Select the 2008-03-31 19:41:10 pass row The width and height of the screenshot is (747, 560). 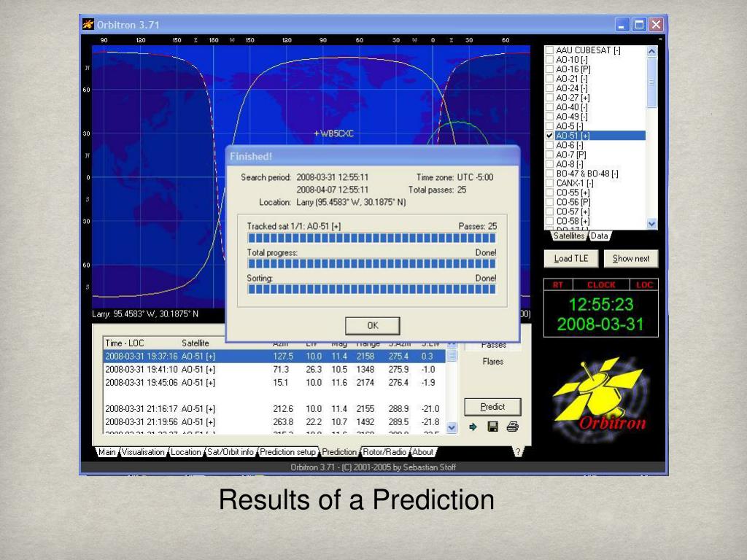coord(274,370)
